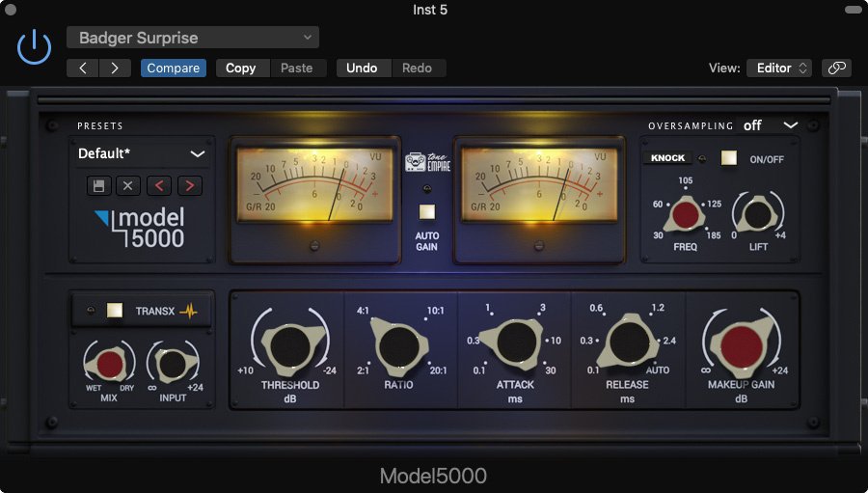This screenshot has height=493, width=868.
Task: Open the Oversampling off dropdown
Action: [771, 125]
